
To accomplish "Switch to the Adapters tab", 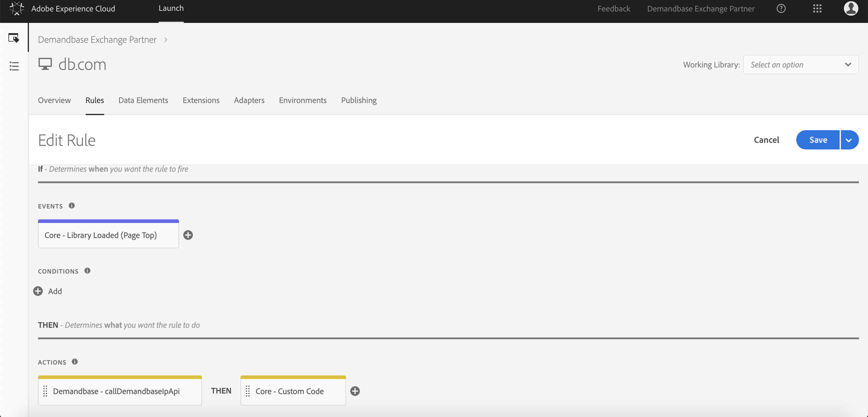I will click(x=249, y=100).
